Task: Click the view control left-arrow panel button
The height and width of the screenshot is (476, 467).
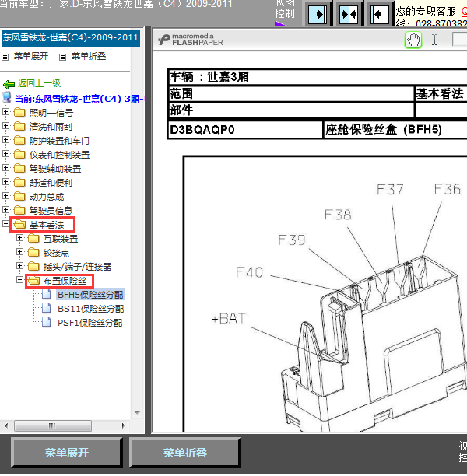Action: [x=380, y=14]
